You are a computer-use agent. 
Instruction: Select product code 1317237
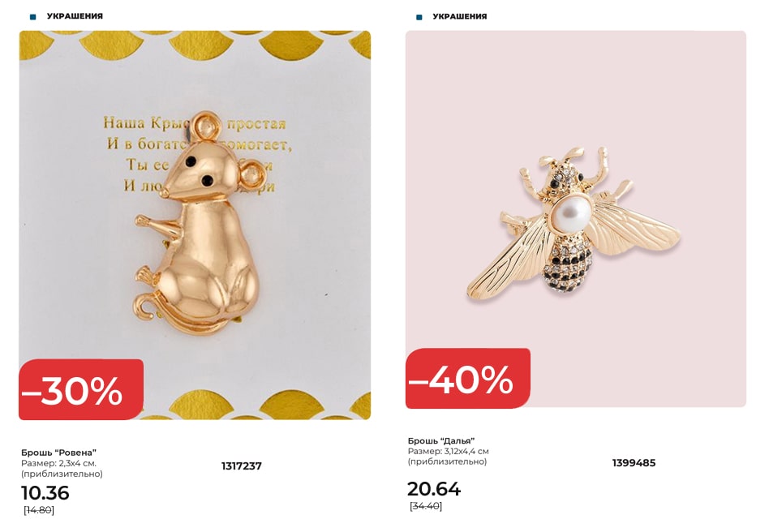[241, 466]
